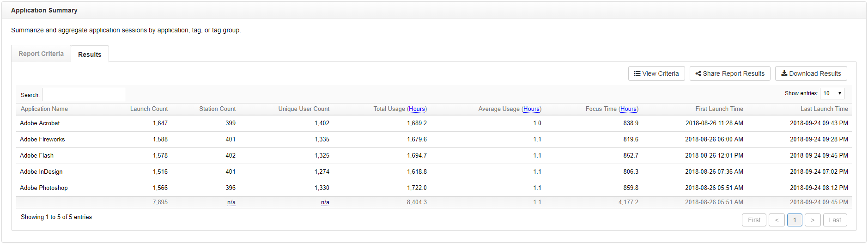Click the First pagination button
The width and height of the screenshot is (868, 244).
[754, 220]
